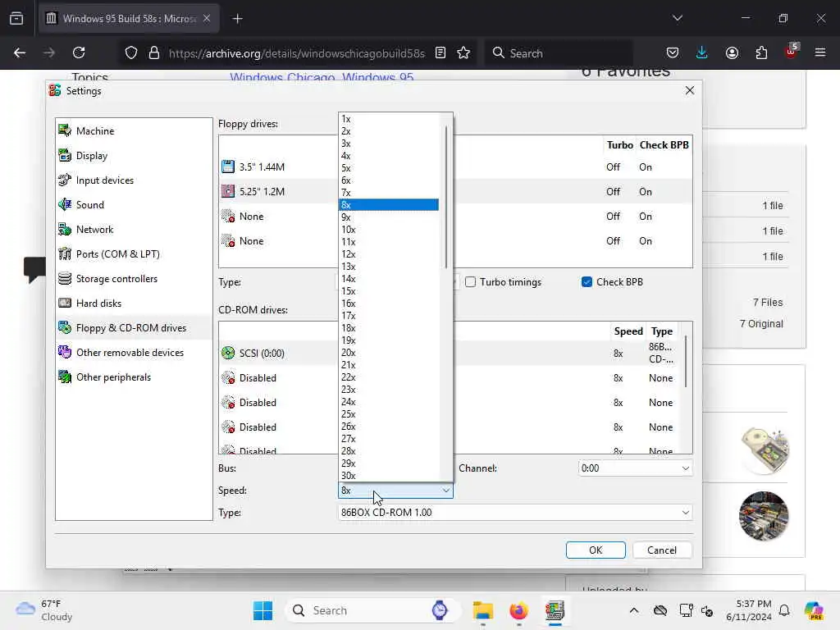The height and width of the screenshot is (630, 840).
Task: Bookmark this page with the star icon
Action: click(463, 52)
